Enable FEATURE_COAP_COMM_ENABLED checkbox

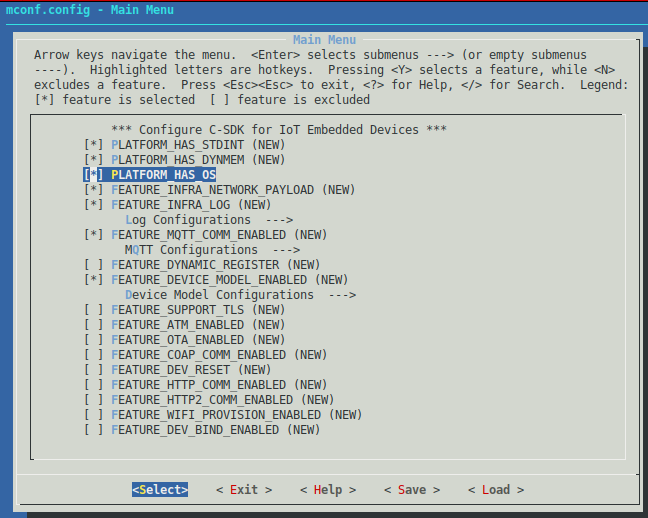click(93, 355)
